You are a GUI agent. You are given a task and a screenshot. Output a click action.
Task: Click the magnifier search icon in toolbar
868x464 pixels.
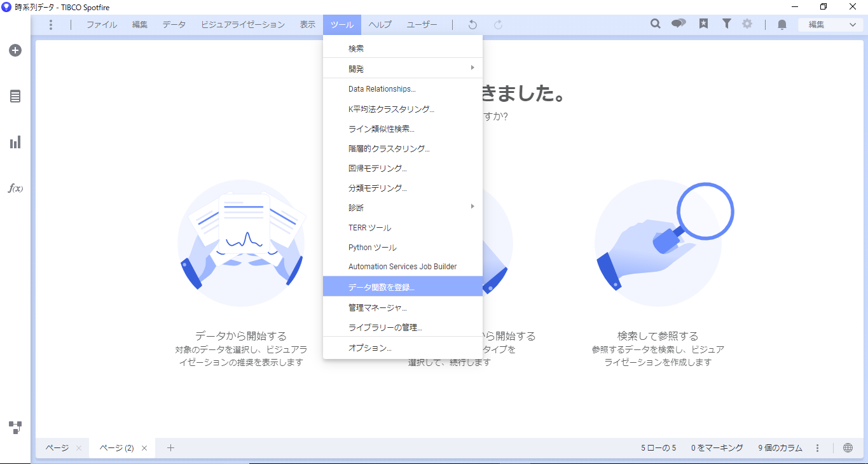tap(656, 24)
